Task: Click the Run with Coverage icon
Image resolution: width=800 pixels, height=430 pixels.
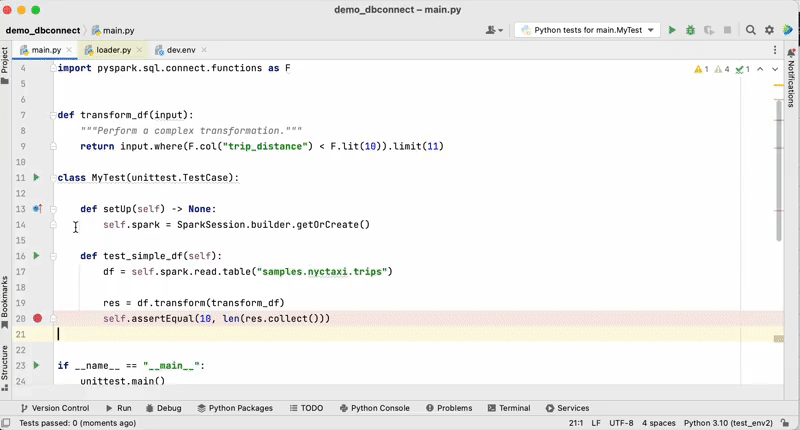Action: pos(708,30)
